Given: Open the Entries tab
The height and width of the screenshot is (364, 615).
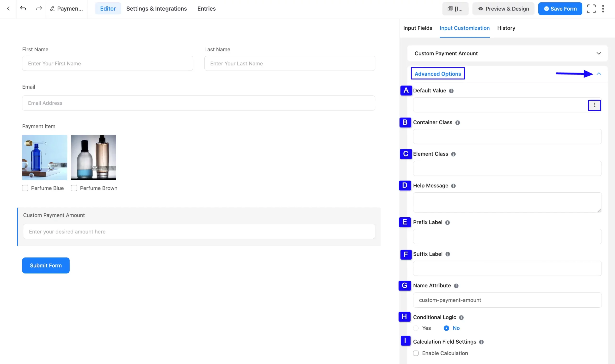Looking at the screenshot, I should pos(206,9).
